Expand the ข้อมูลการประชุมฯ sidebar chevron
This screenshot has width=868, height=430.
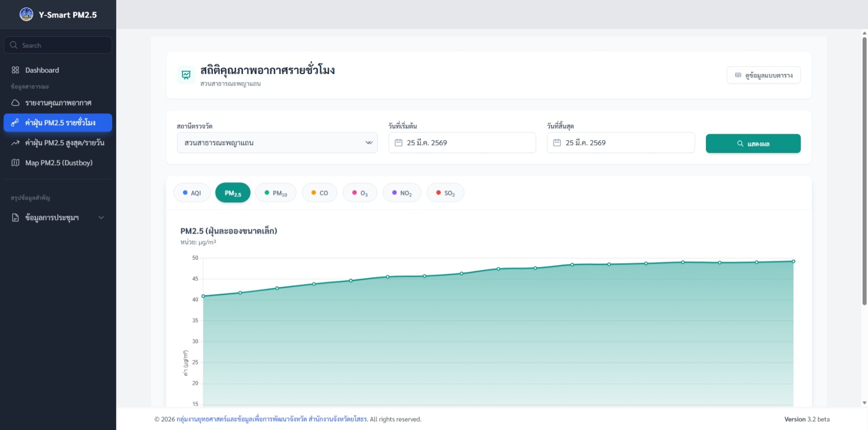(x=101, y=218)
